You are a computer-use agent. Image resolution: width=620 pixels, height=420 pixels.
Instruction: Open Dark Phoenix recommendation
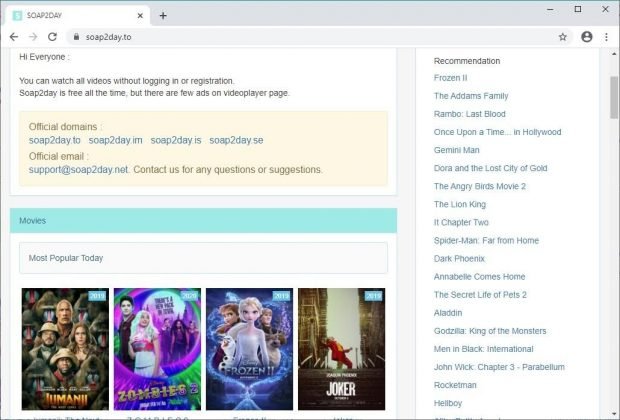(x=459, y=259)
